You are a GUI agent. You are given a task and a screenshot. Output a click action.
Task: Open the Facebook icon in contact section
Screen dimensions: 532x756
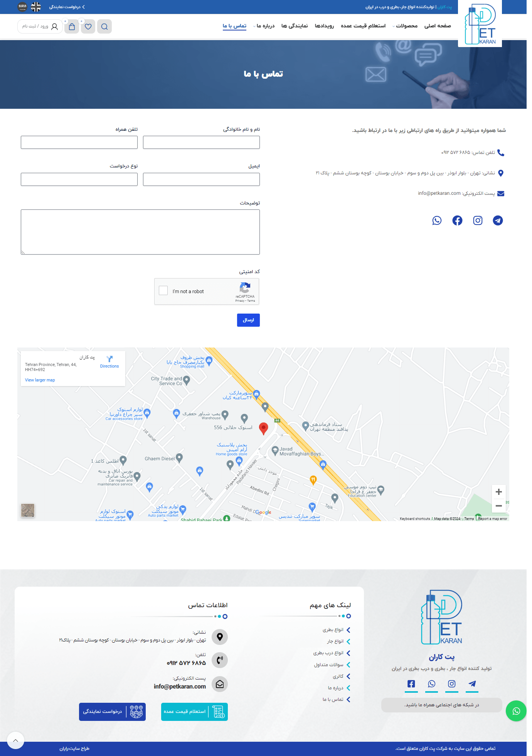pos(457,221)
